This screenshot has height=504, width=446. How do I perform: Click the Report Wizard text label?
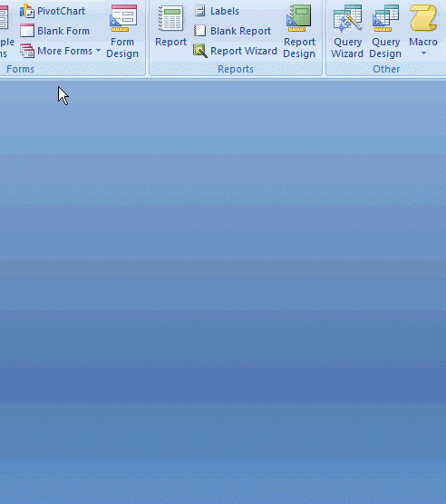tap(244, 51)
